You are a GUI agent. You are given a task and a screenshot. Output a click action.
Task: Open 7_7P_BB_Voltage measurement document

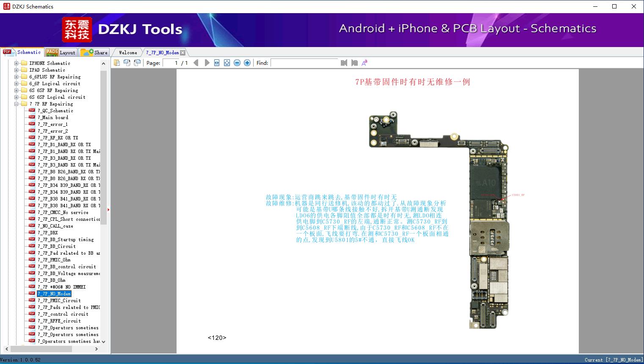point(69,273)
